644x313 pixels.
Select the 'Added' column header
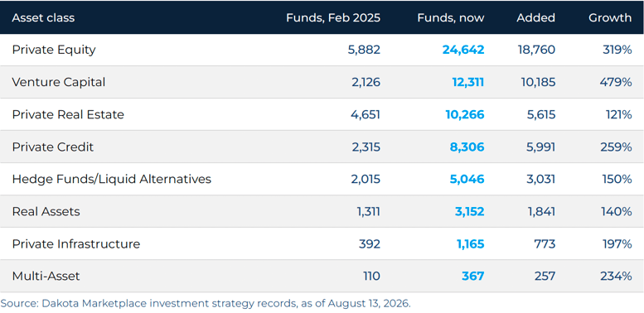coord(536,17)
